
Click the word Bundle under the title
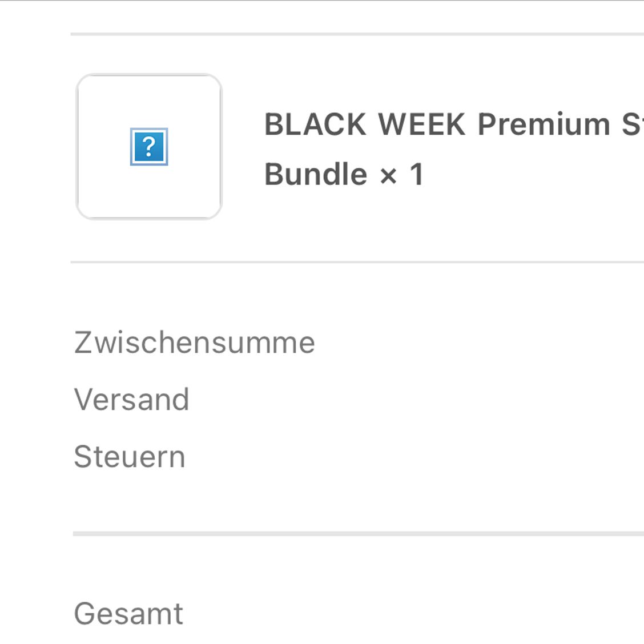pos(315,174)
